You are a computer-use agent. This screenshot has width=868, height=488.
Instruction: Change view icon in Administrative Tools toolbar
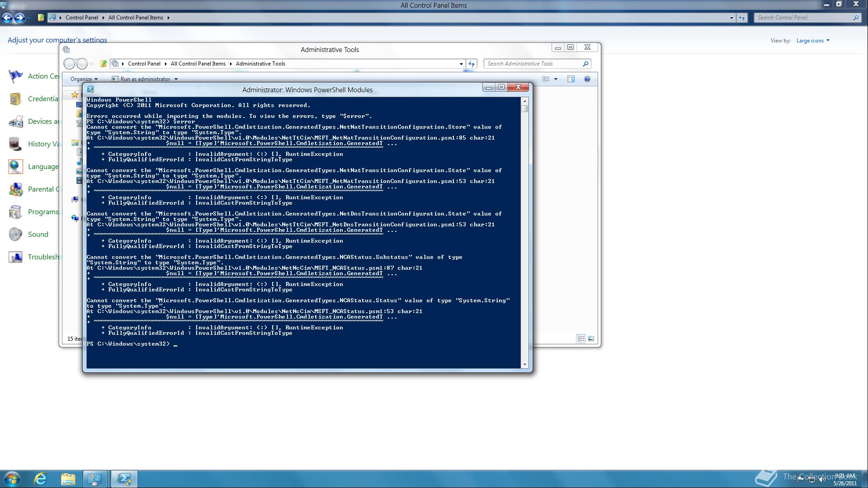[x=546, y=79]
